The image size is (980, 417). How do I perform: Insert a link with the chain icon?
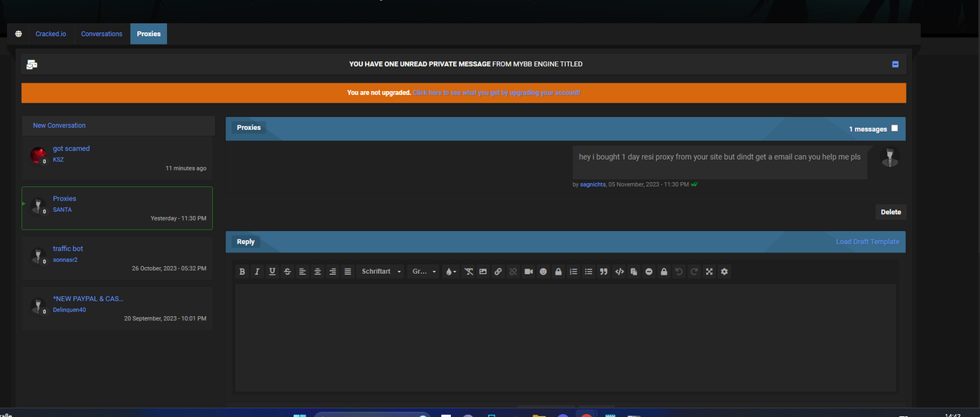point(498,272)
